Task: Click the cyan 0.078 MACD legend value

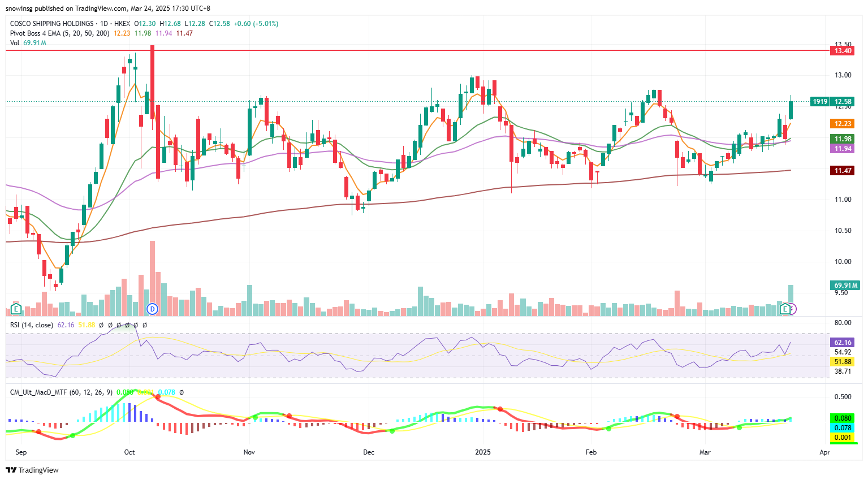Action: [x=166, y=392]
